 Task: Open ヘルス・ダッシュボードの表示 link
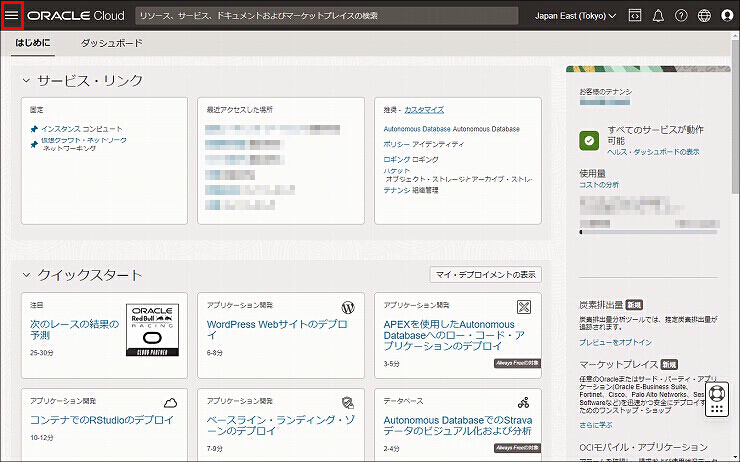pyautogui.click(x=654, y=152)
